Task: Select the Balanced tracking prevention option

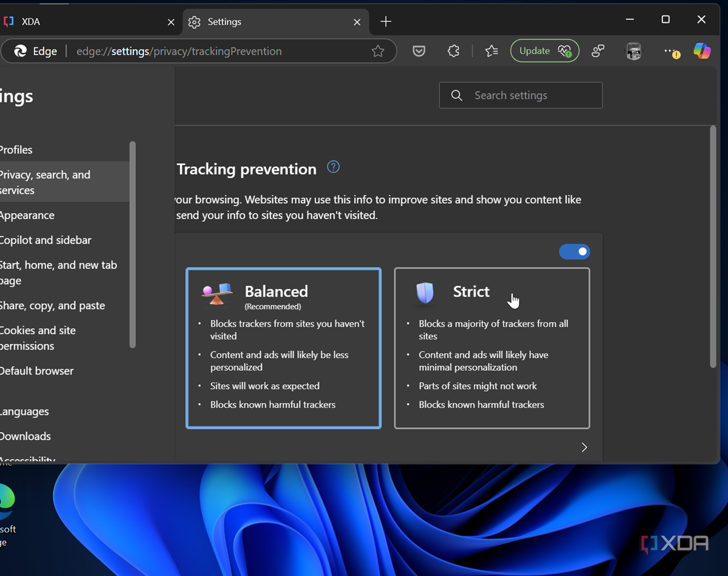Action: [283, 348]
